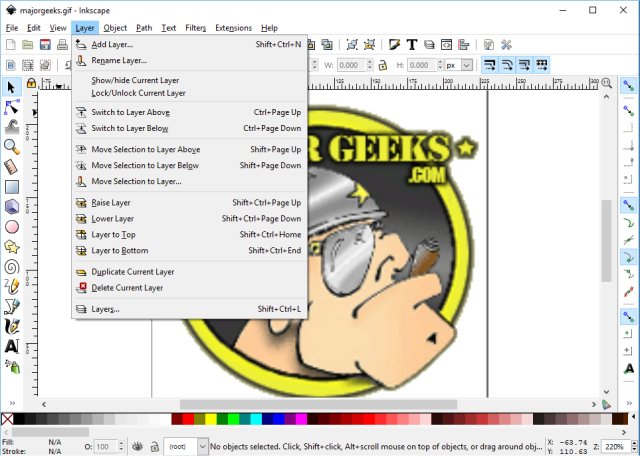
Task: Toggle move gradients with objects button
Action: click(x=524, y=65)
